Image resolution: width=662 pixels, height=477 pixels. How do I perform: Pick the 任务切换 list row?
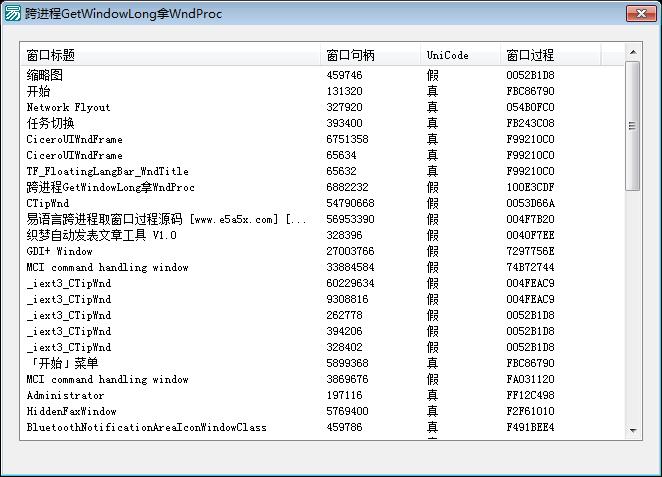(x=50, y=123)
